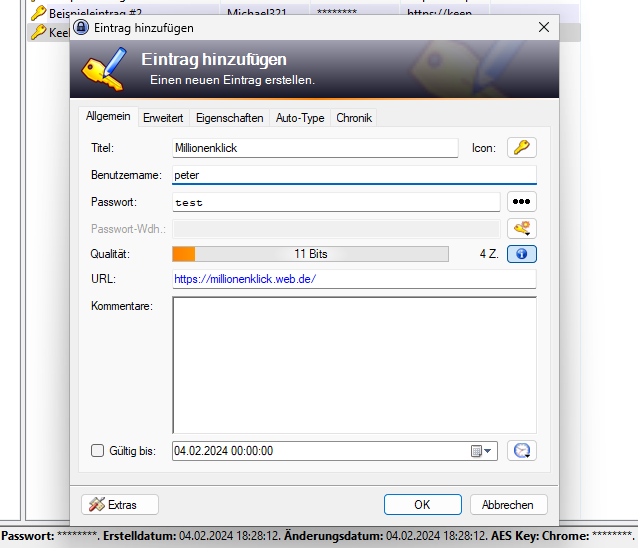Image resolution: width=638 pixels, height=548 pixels.
Task: Switch to the Allgemein tab
Action: [108, 116]
